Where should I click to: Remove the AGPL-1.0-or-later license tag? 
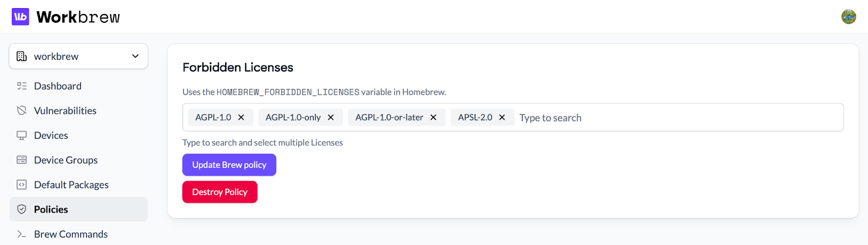pyautogui.click(x=433, y=118)
